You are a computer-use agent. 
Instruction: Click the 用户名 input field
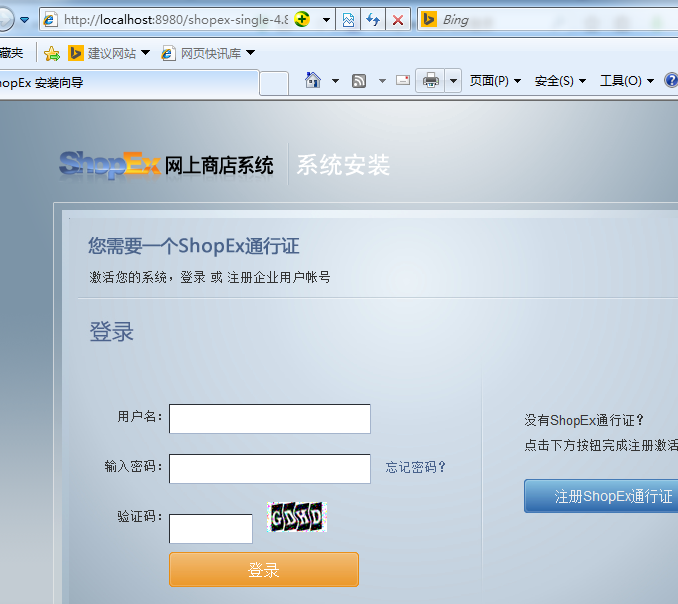tap(270, 419)
